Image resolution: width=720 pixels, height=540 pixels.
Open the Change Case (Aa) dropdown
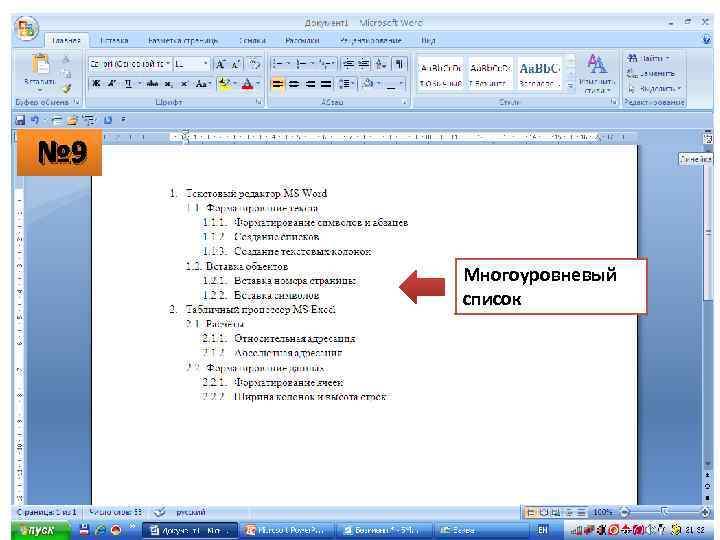[202, 84]
